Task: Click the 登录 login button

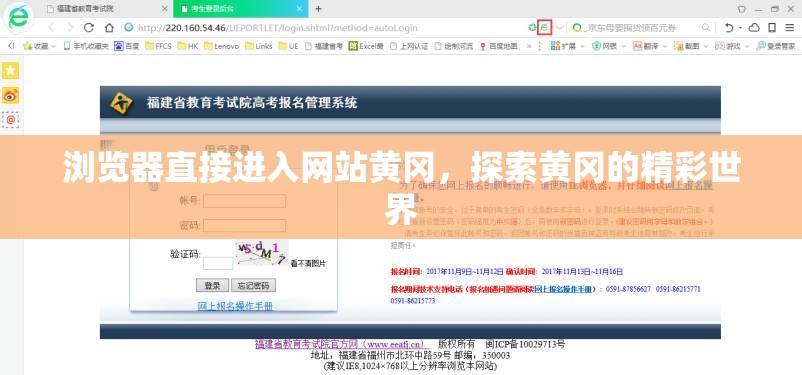Action: (212, 285)
